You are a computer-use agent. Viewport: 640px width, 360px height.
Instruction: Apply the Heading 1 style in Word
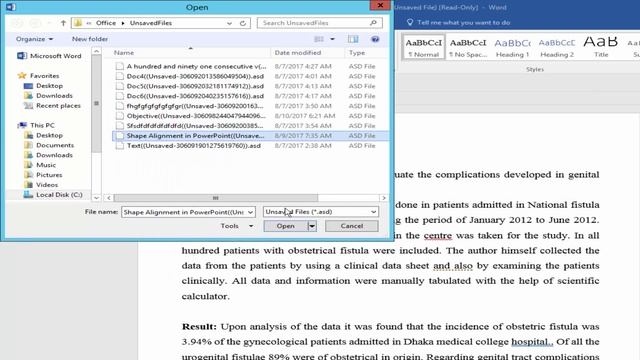(x=512, y=47)
